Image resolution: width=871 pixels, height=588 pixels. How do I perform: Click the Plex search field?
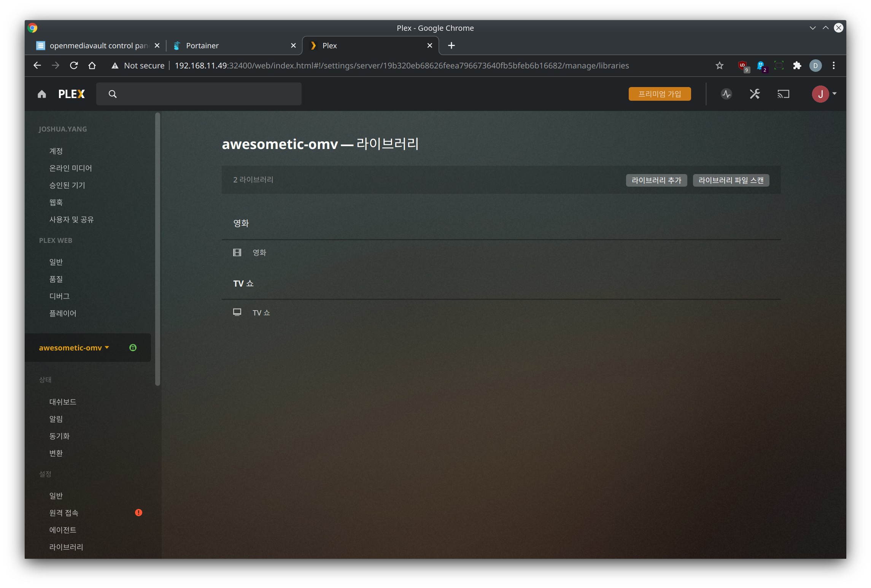pos(205,94)
